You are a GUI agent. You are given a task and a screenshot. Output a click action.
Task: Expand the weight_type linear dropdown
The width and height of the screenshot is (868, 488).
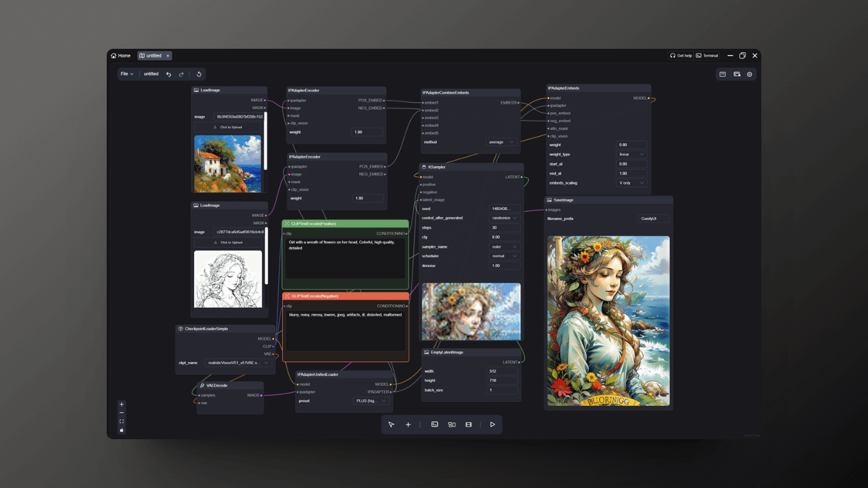[631, 154]
